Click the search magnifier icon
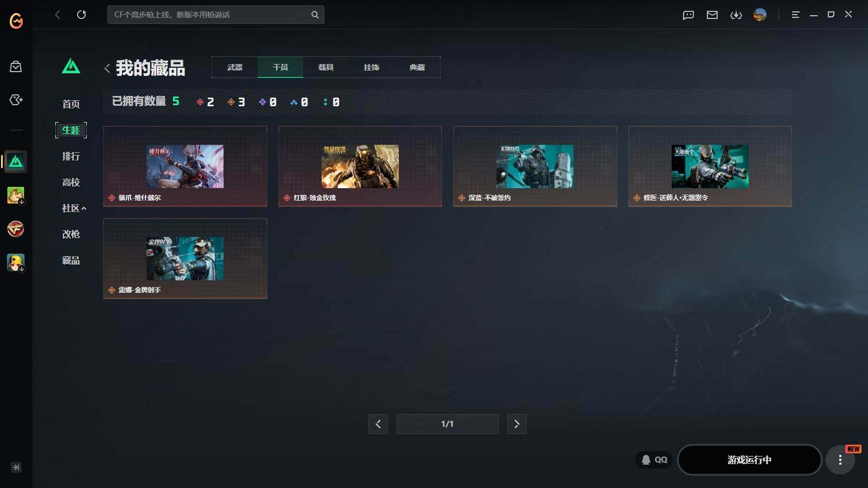 click(x=315, y=15)
